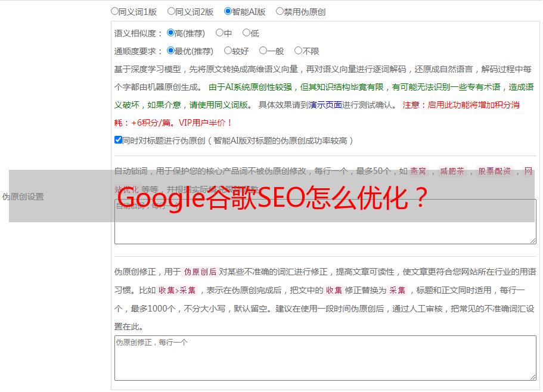543x392 pixels.
Task: Click the 减肥茶 example keyword
Action: [x=452, y=171]
